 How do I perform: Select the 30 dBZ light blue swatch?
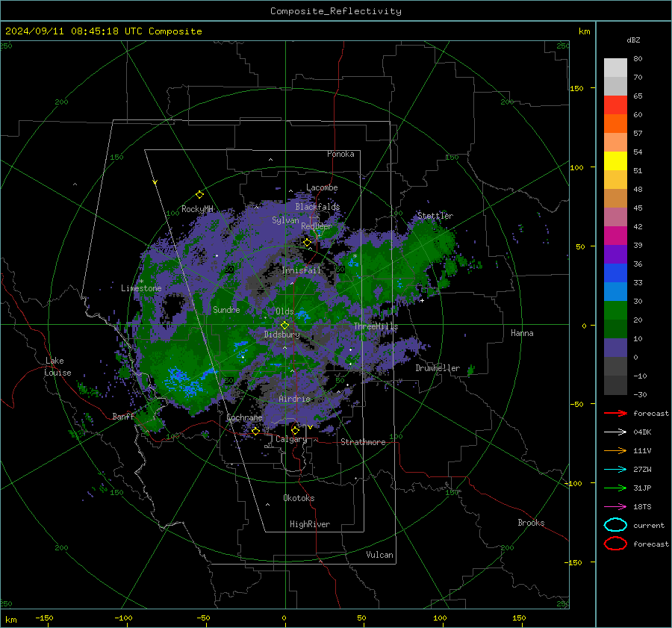615,291
